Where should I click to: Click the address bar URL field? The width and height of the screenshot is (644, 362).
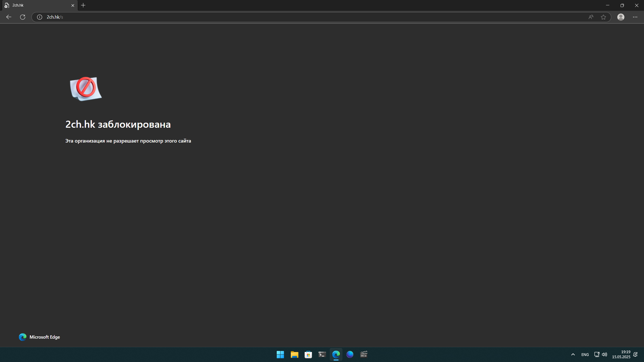tap(302, 17)
